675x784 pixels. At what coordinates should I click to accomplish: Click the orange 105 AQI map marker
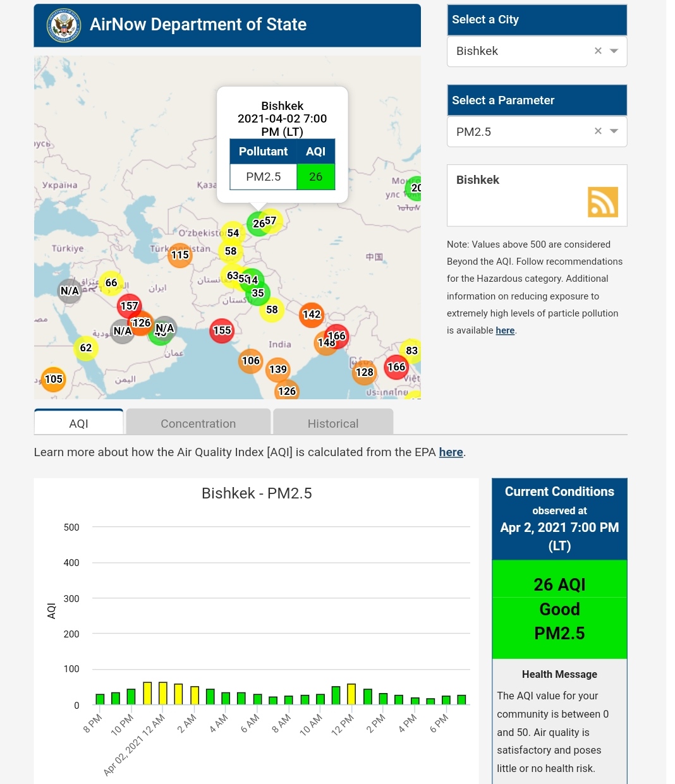54,379
